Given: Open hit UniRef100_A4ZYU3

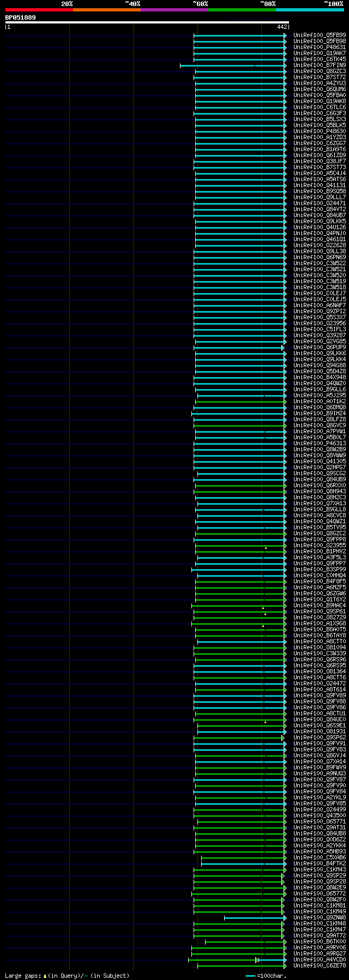Looking at the screenshot, I should tap(320, 83).
